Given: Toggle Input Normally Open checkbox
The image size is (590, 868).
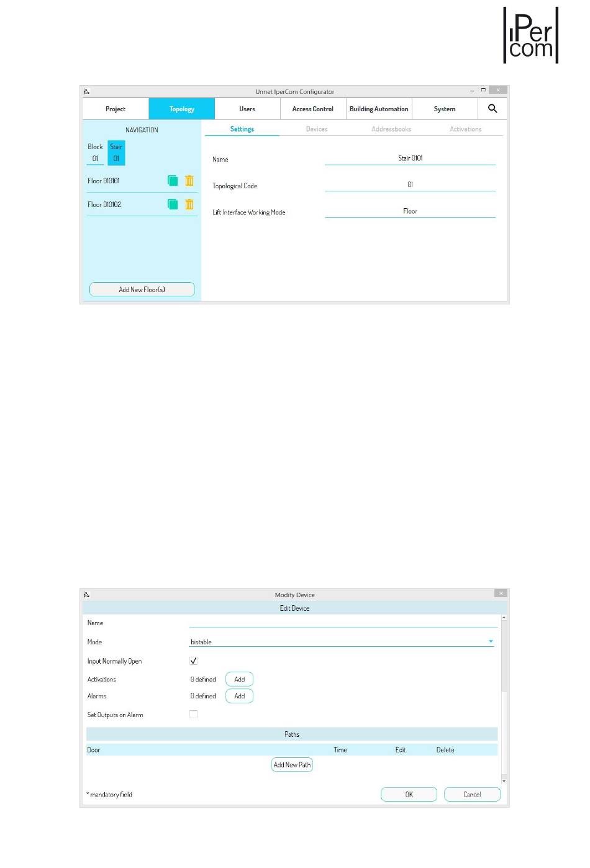Looking at the screenshot, I should point(193,661).
